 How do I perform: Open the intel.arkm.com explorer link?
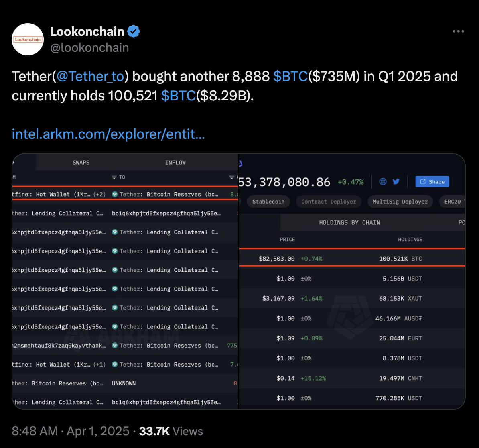click(x=108, y=134)
